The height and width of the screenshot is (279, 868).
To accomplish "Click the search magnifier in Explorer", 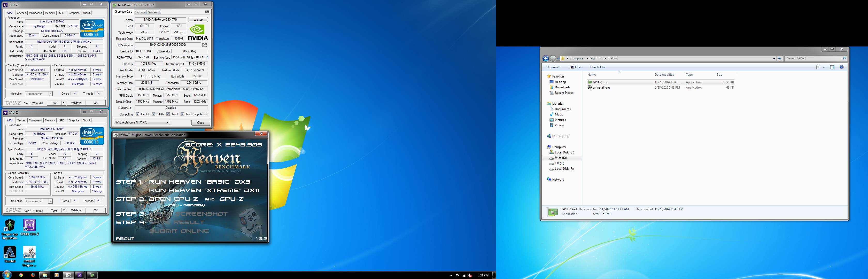I will point(844,59).
